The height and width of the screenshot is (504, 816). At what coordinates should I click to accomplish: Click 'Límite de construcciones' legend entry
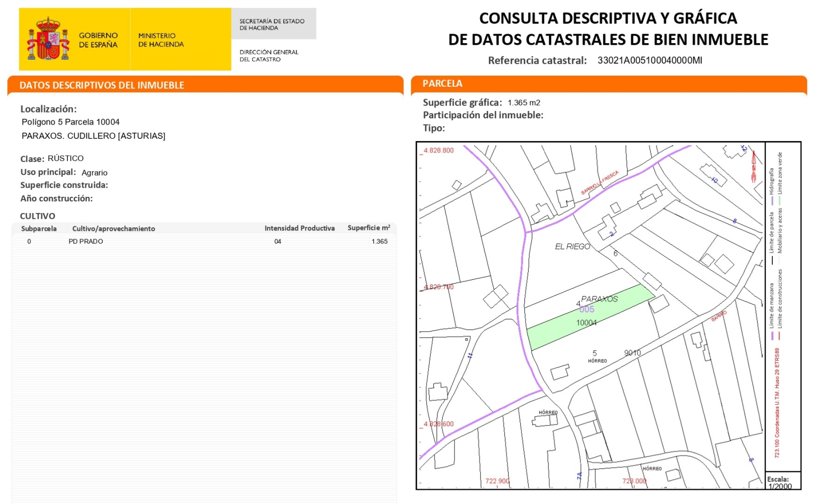(x=780, y=305)
